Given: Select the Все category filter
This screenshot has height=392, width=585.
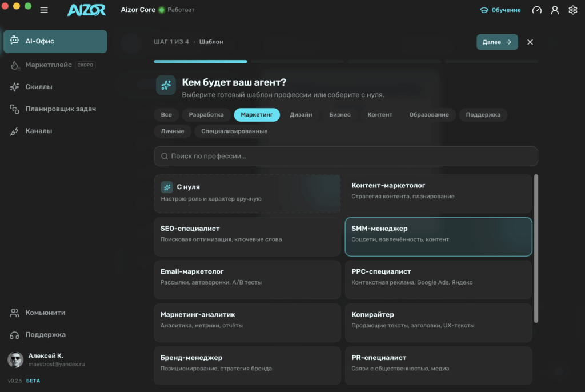Looking at the screenshot, I should coord(166,115).
